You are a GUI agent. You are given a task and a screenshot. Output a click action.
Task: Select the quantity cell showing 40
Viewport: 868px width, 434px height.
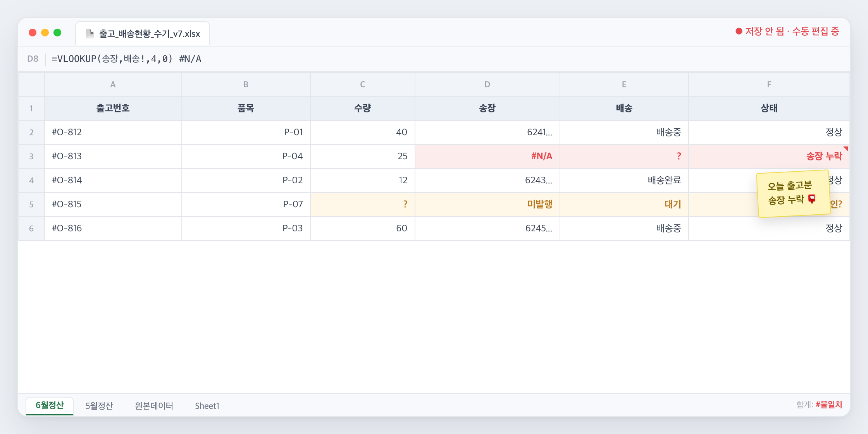click(362, 133)
